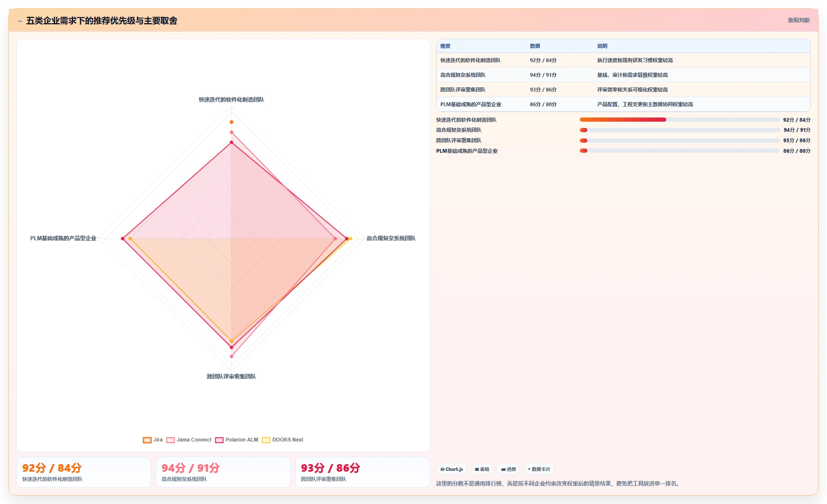Click the 维度 column header

pos(445,46)
